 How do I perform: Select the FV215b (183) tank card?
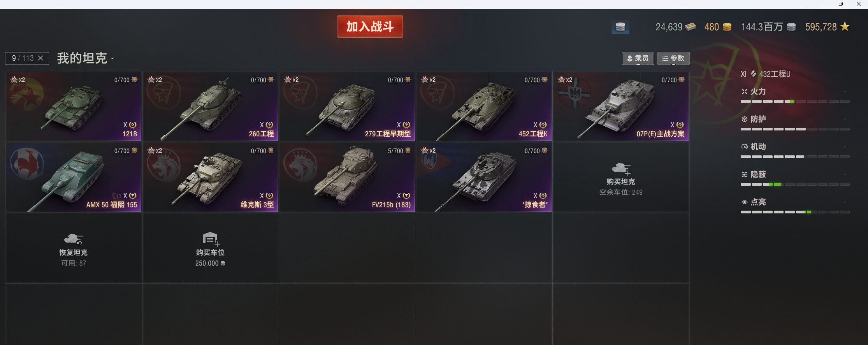pos(347,177)
